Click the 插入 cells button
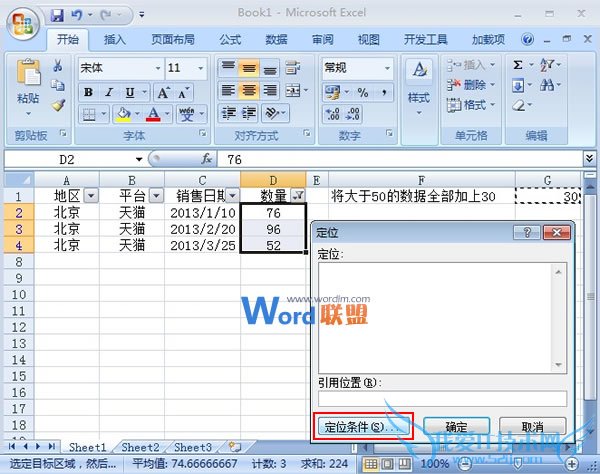600x474 pixels. click(x=471, y=65)
